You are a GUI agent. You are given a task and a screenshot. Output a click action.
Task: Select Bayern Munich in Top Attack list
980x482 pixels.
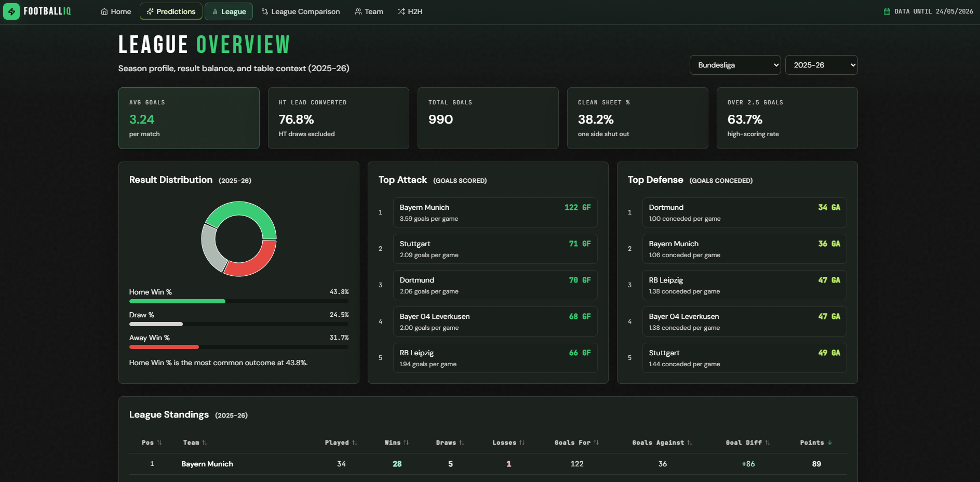point(495,212)
